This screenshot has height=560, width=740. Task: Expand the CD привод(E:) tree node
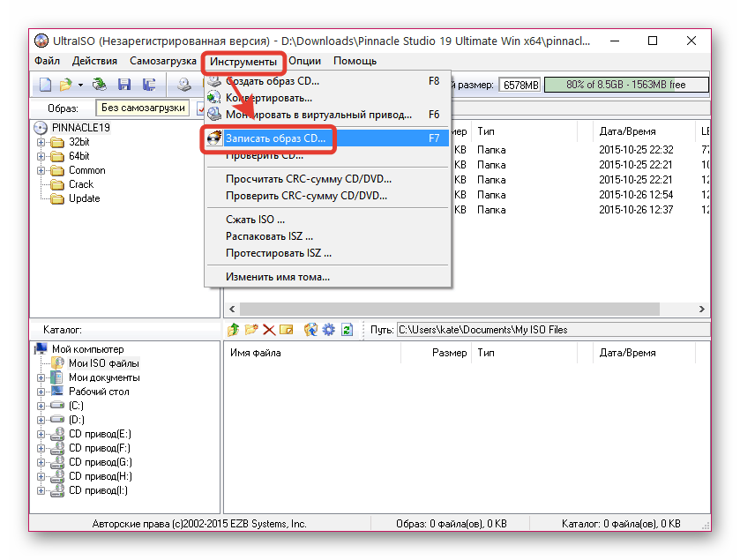pos(41,434)
